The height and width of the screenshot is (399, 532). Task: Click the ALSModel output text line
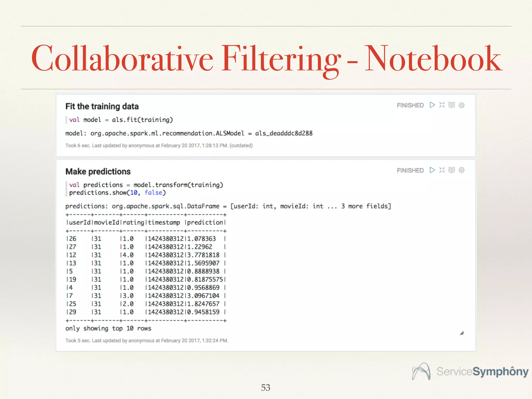189,133
